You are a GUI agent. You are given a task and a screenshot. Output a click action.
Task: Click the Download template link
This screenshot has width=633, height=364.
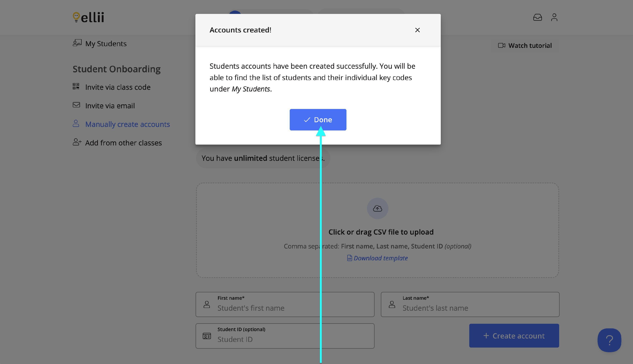point(380,258)
